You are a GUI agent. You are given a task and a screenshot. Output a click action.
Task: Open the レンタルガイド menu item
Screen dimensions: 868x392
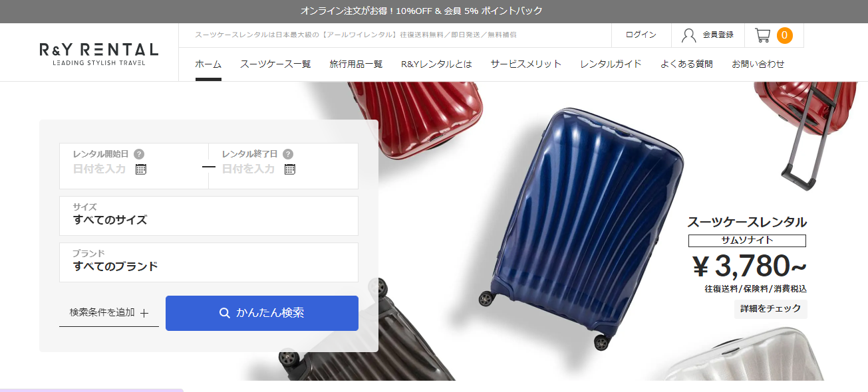[611, 64]
